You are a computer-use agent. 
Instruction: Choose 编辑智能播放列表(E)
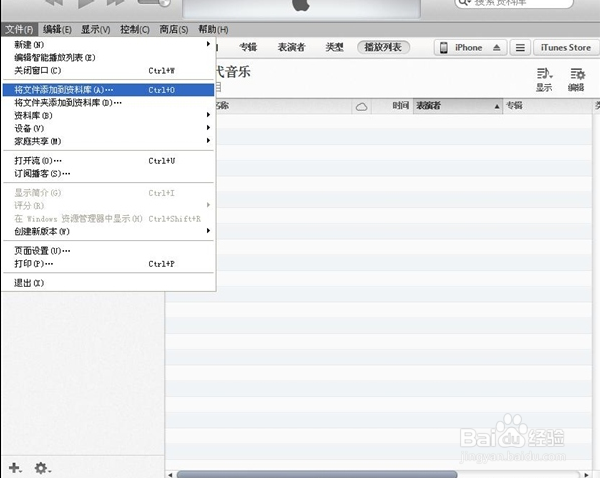point(108,58)
